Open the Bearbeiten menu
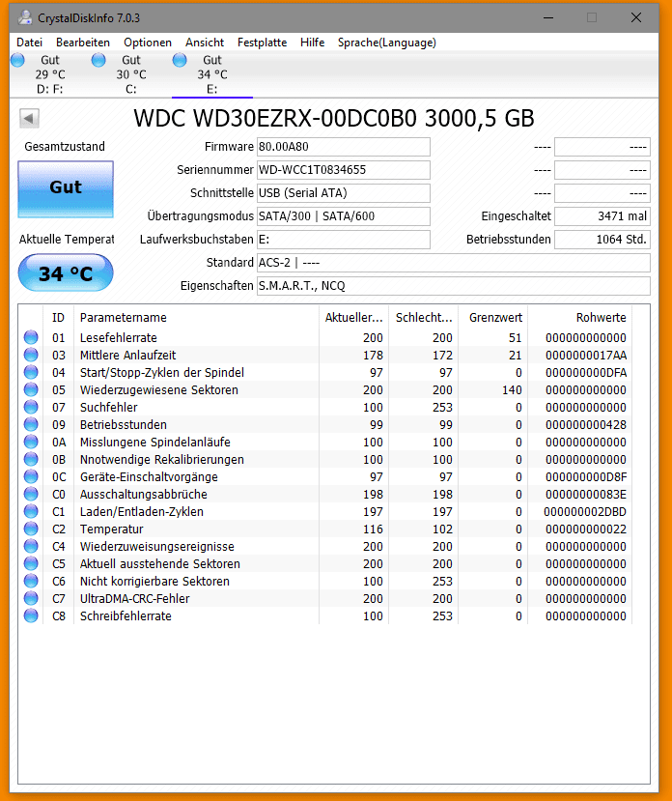This screenshot has width=672, height=801. pyautogui.click(x=83, y=43)
